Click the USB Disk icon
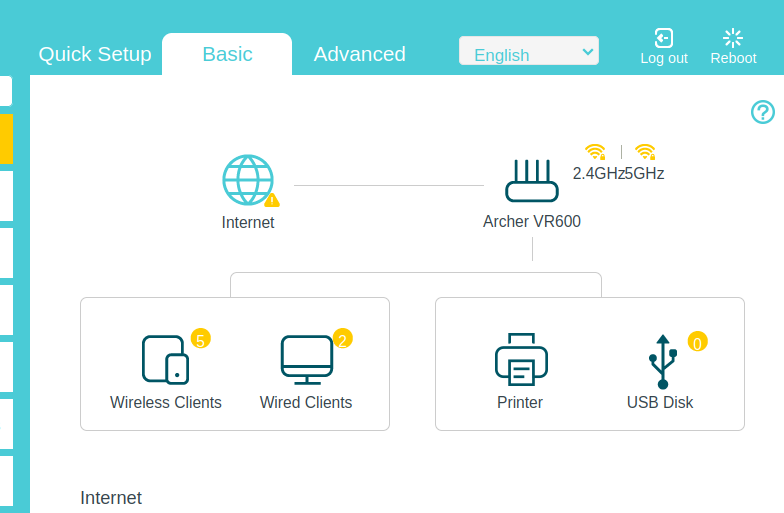 [662, 360]
